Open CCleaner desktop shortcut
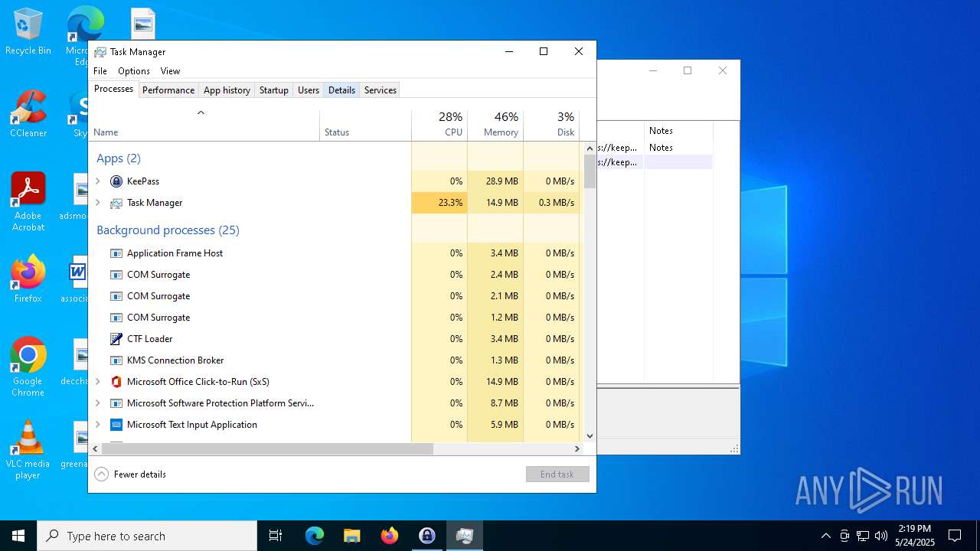Image resolution: width=980 pixels, height=551 pixels. 28,115
